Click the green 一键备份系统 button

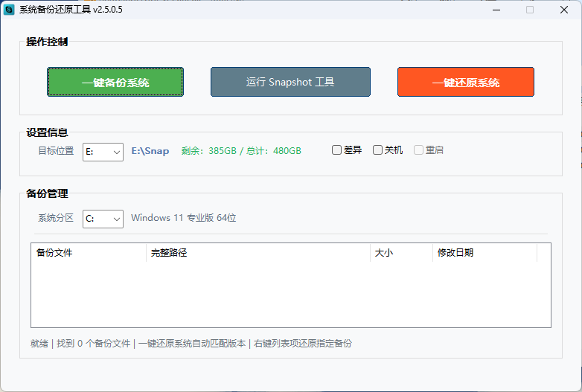[x=115, y=82]
